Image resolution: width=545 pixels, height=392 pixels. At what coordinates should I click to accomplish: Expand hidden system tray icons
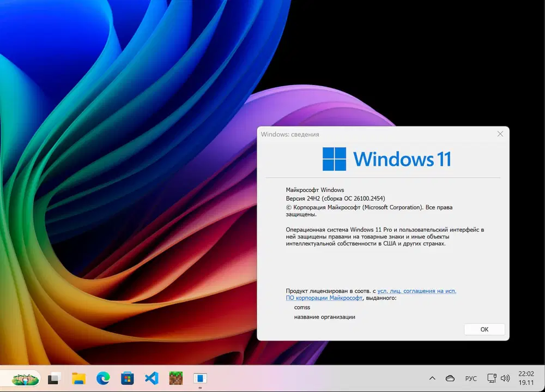pos(432,378)
